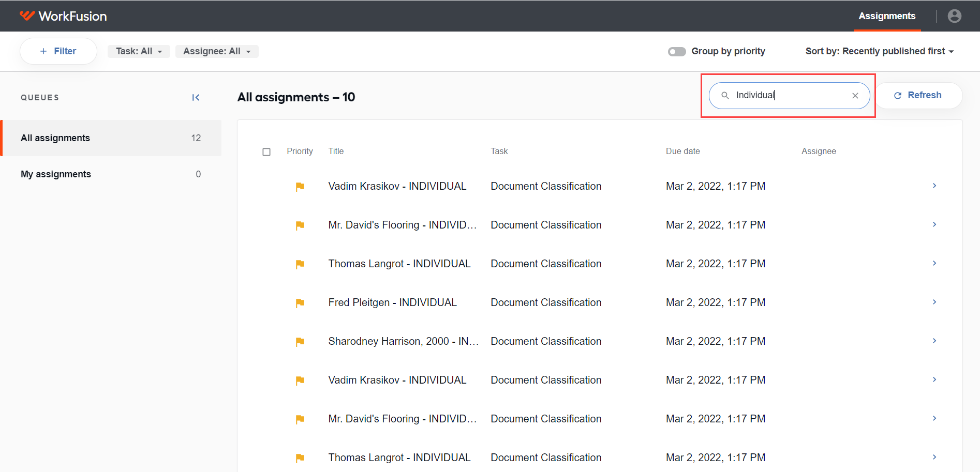Open the user account profile icon
Viewport: 980px width, 472px height.
954,16
